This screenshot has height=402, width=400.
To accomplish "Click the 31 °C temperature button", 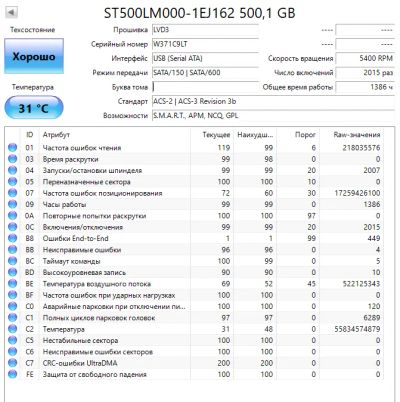I will pyautogui.click(x=34, y=108).
